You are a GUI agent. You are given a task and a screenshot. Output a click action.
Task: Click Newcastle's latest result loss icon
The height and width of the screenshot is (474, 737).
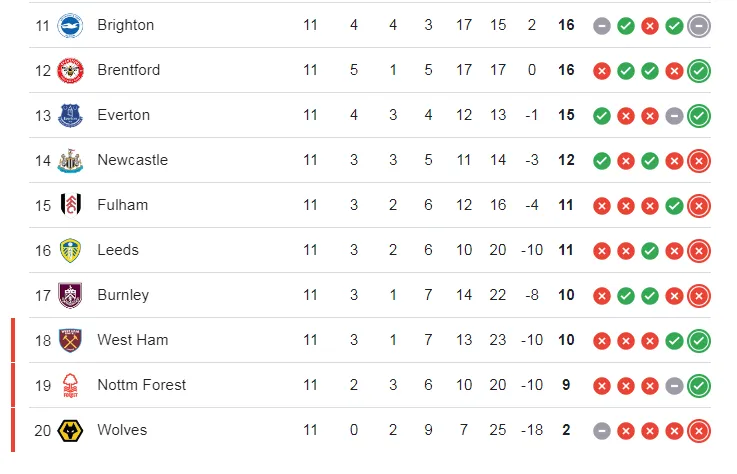pos(699,160)
